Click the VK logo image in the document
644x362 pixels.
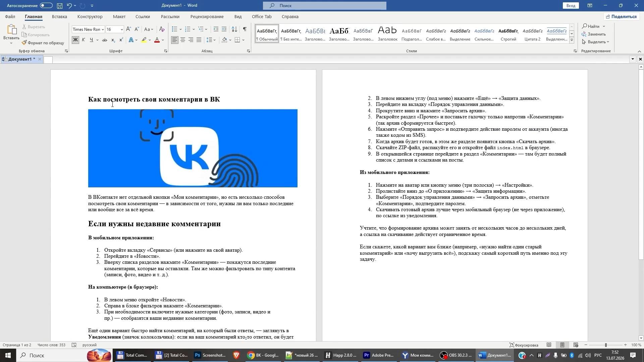[x=193, y=148]
